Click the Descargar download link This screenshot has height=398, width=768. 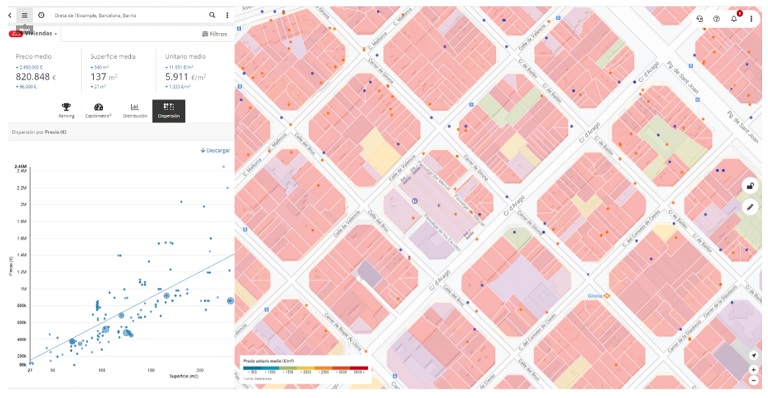coord(215,150)
